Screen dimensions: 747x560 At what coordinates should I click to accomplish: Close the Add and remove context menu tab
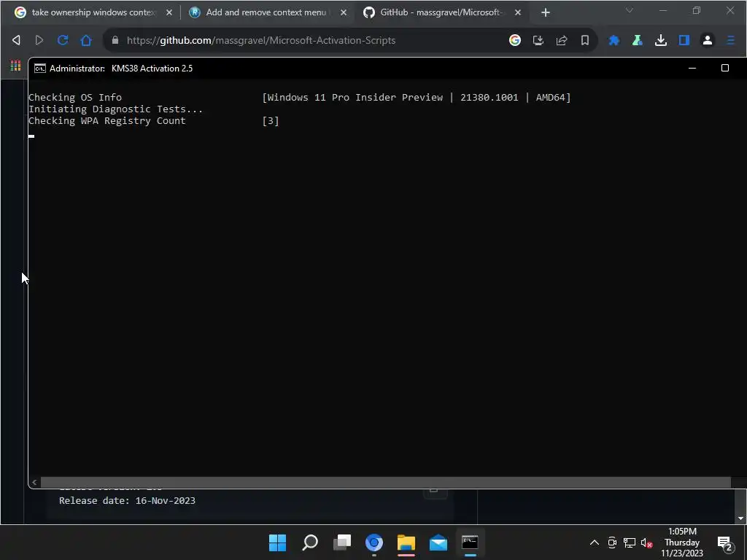[344, 12]
